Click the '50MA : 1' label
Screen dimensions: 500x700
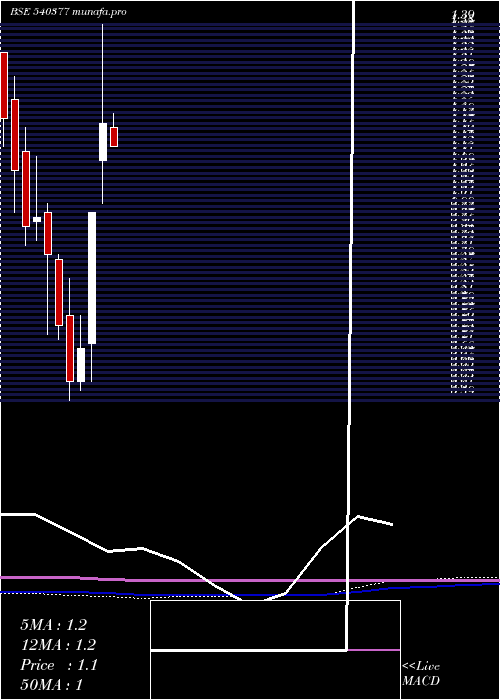[x=52, y=685]
